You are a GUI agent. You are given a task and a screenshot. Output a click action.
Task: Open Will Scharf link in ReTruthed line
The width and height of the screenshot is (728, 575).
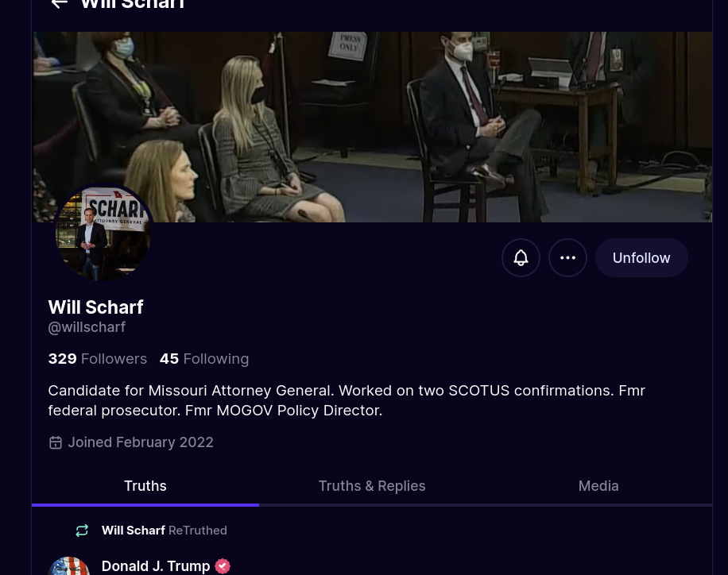[x=134, y=531]
